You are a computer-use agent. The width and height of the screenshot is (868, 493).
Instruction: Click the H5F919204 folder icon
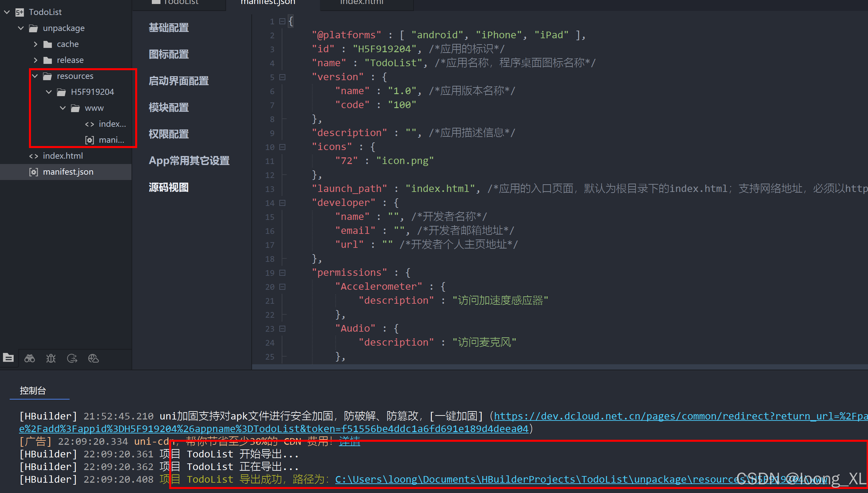click(61, 92)
